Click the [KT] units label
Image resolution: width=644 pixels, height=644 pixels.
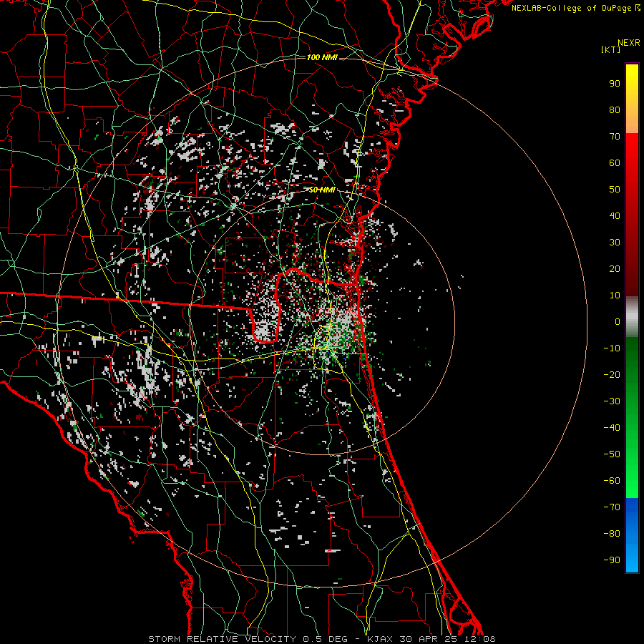611,49
